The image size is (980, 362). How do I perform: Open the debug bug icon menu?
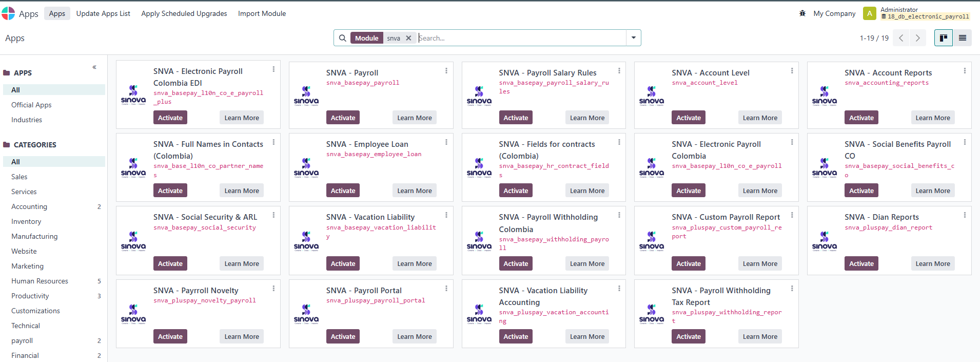[x=802, y=13]
